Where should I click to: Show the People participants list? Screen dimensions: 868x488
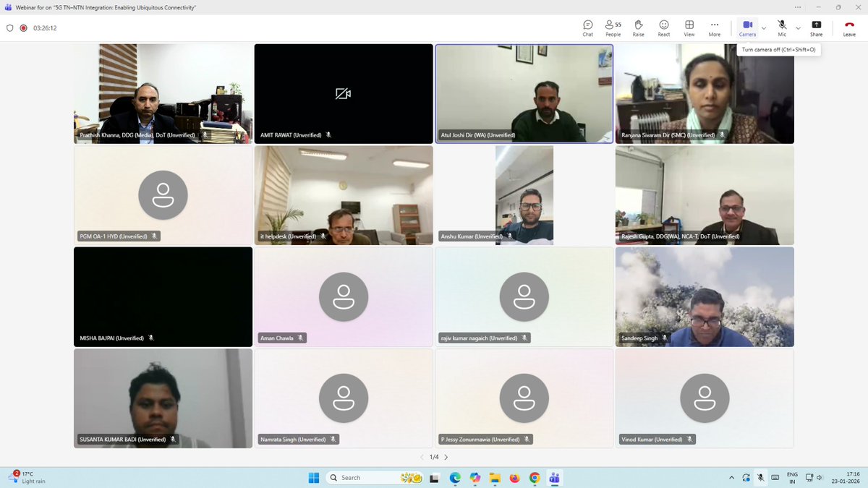click(613, 27)
